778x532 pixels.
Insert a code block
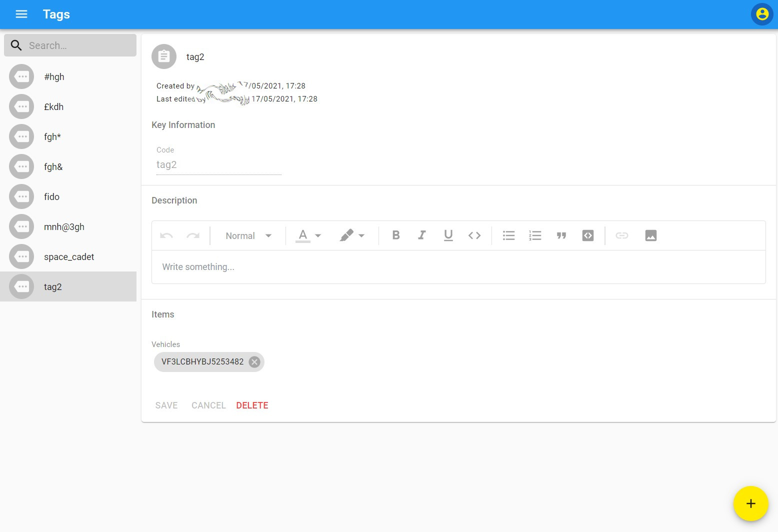pos(588,235)
